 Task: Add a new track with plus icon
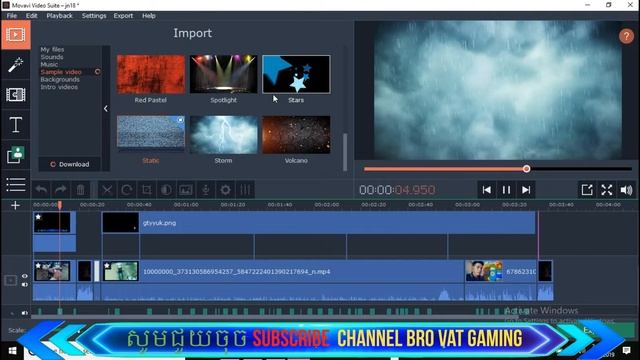16,205
